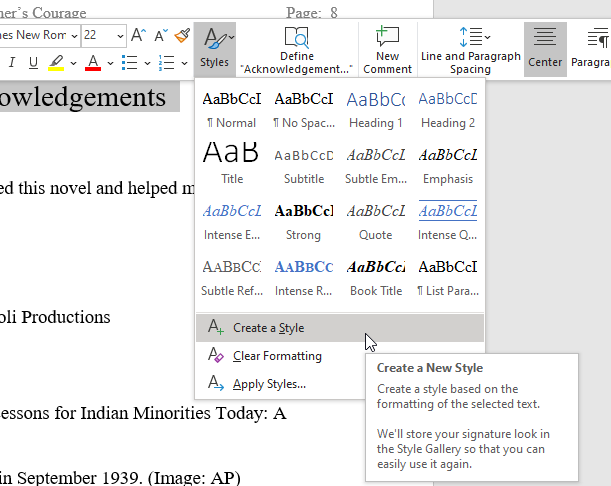Screen dimensions: 611x486
Task: Apply the Title style
Action: (x=232, y=164)
